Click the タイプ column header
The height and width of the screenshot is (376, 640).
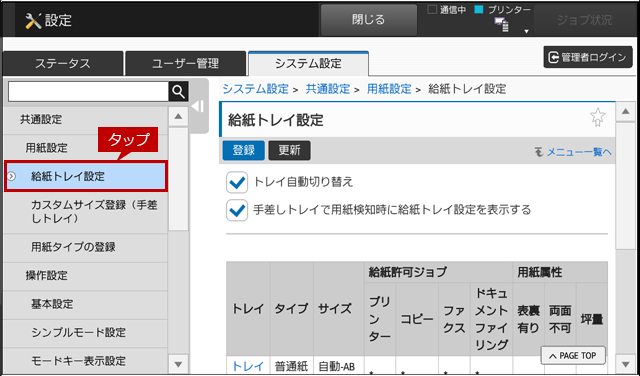click(x=291, y=309)
